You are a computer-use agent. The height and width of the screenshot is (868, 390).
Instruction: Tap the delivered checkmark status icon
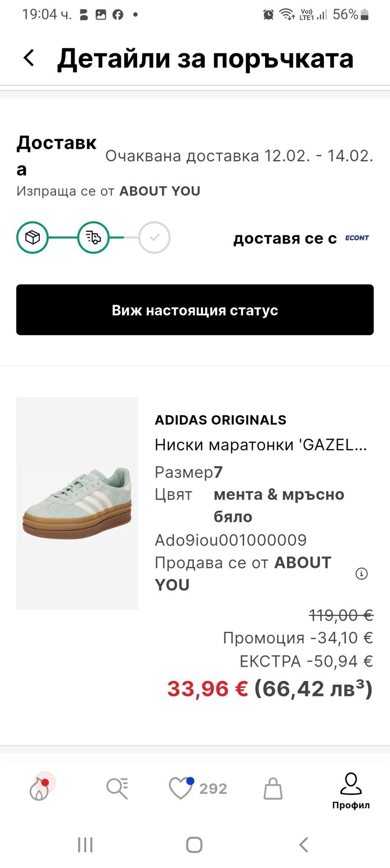154,238
